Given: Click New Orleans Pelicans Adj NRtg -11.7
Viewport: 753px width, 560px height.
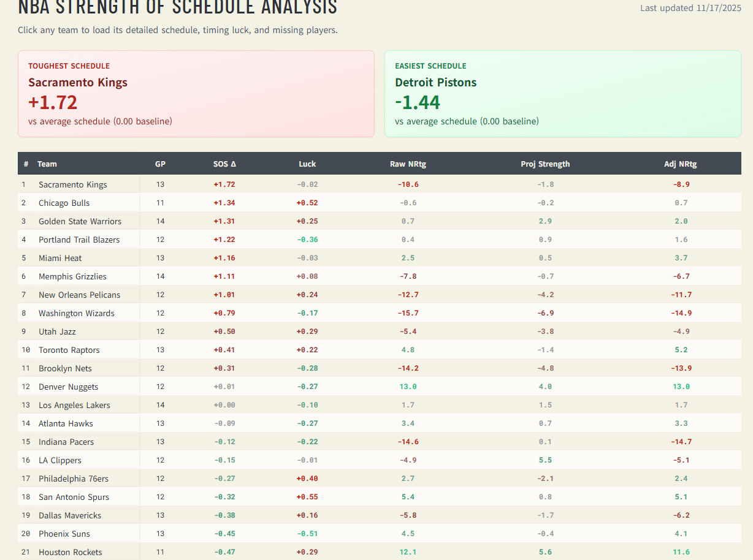Looking at the screenshot, I should click(x=680, y=295).
